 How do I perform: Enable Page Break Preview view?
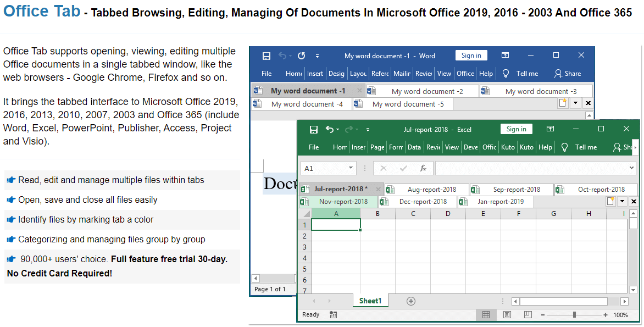527,314
